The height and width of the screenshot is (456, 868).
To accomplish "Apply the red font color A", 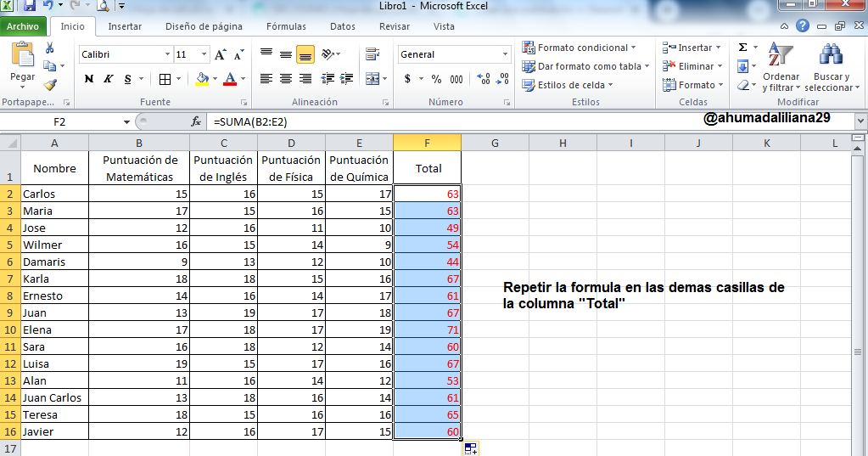I will coord(230,79).
